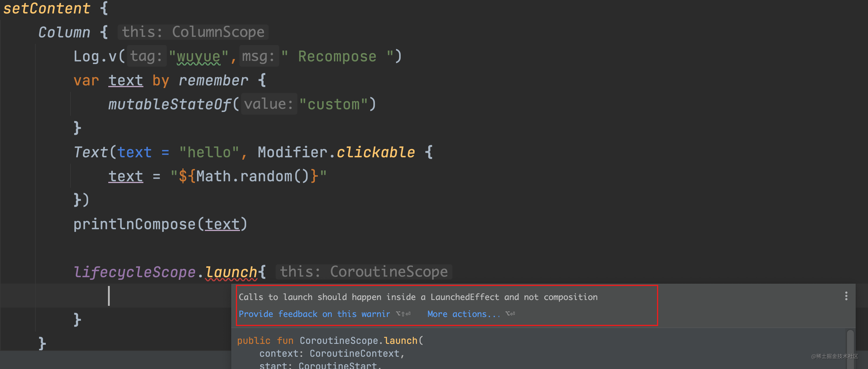Viewport: 868px width, 369px height.
Task: Click the 'mutableStateOf' function name
Action: (169, 104)
